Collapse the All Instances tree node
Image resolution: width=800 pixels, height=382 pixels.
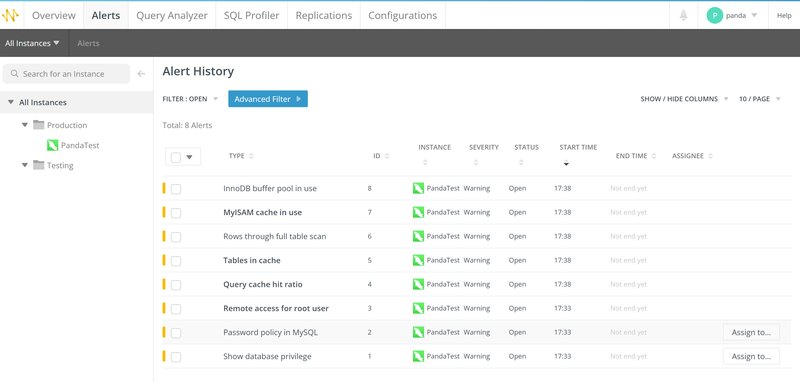coord(11,103)
